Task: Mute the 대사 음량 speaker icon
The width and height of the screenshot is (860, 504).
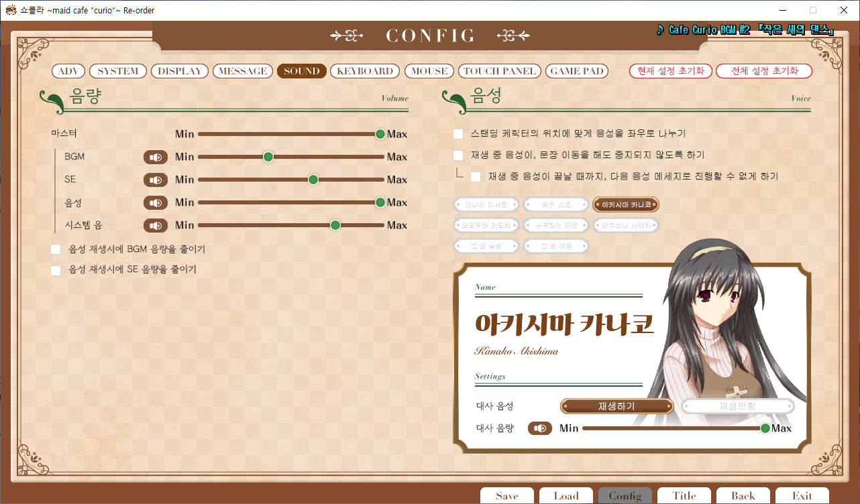Action: (540, 428)
